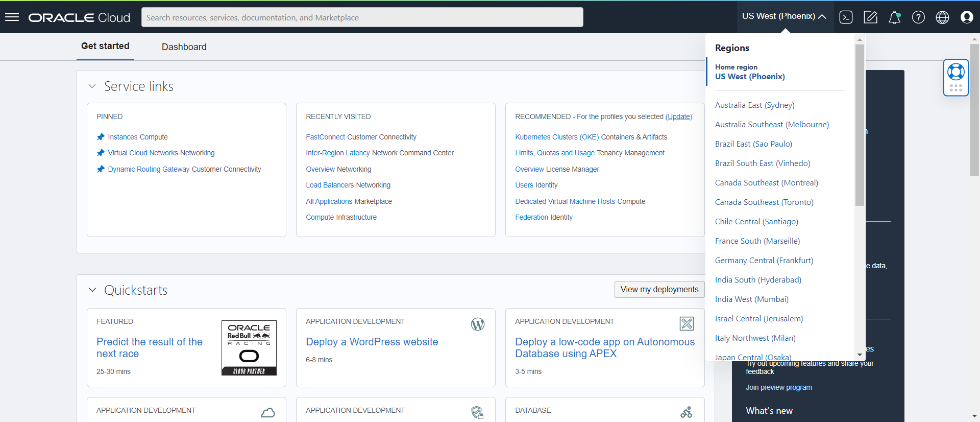
Task: Collapse the Quickstarts section
Action: 92,290
